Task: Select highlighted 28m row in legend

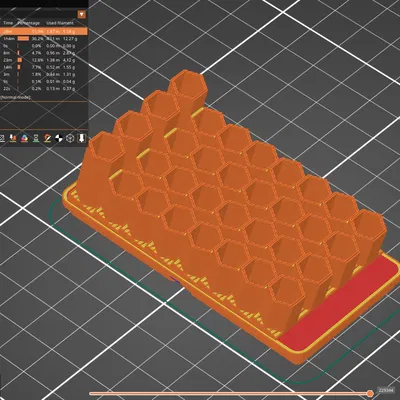Action: click(44, 31)
